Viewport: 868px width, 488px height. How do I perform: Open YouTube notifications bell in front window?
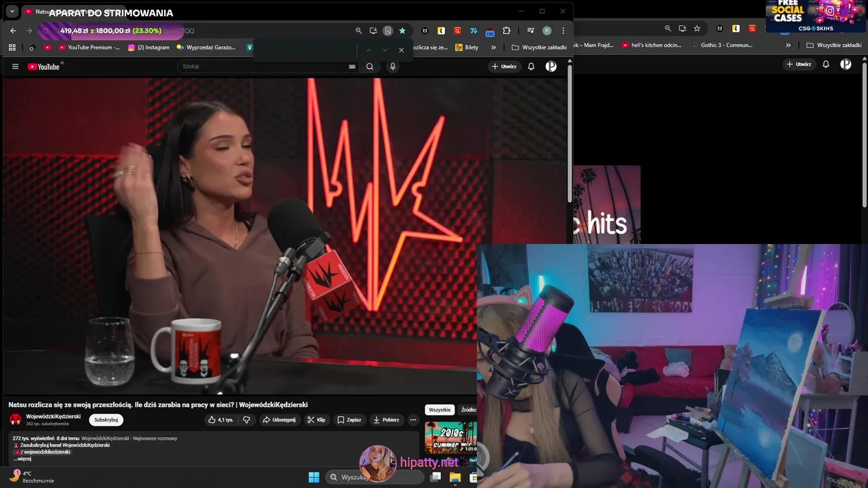[x=531, y=66]
